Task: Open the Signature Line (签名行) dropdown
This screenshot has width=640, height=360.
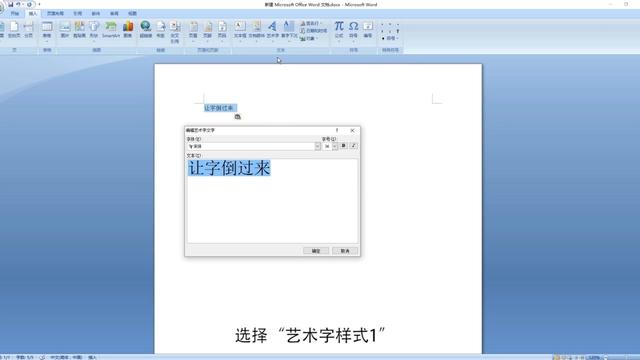Action: (x=311, y=23)
